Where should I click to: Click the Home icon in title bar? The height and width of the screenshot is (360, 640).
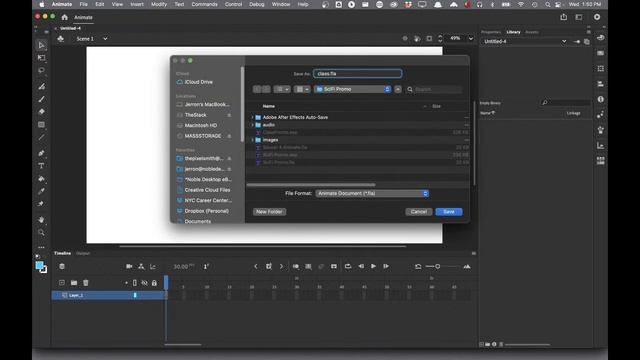coord(64,17)
